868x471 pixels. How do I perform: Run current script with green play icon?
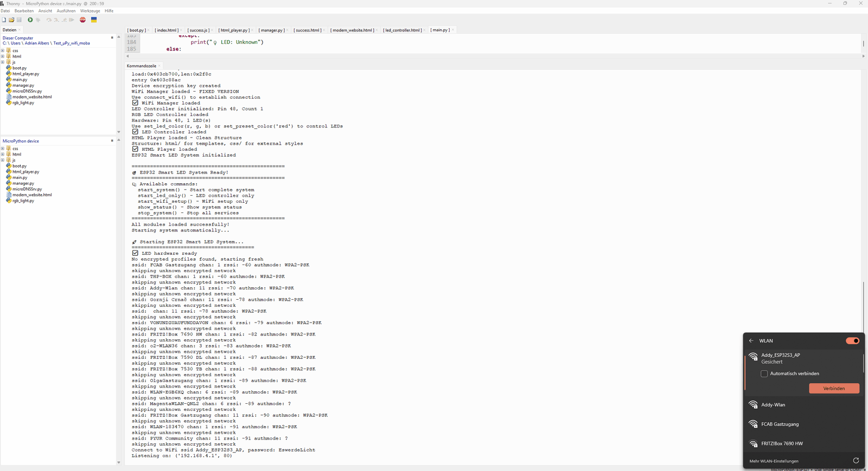tap(30, 20)
